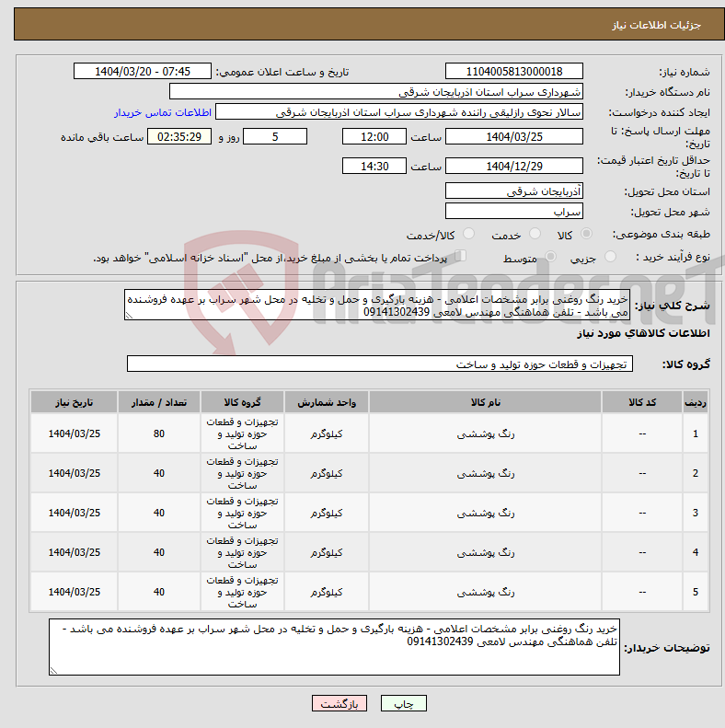The width and height of the screenshot is (725, 728).
Task: Select the جزیی purchase type radio
Action: [610, 256]
